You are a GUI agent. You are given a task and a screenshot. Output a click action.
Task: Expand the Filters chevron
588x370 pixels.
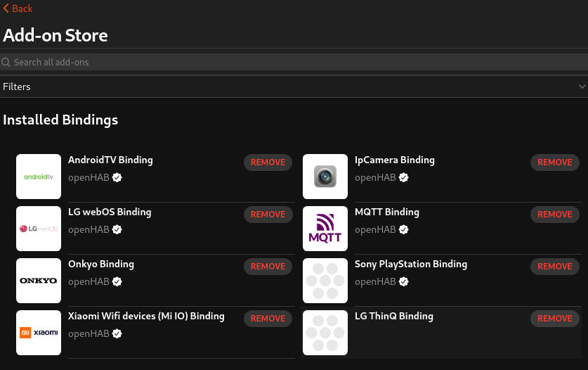(x=582, y=87)
